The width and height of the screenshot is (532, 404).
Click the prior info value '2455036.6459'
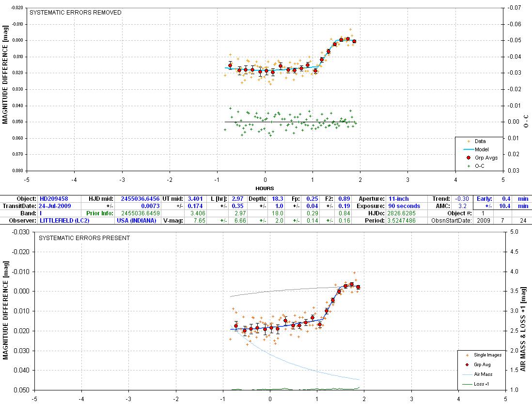(x=140, y=213)
